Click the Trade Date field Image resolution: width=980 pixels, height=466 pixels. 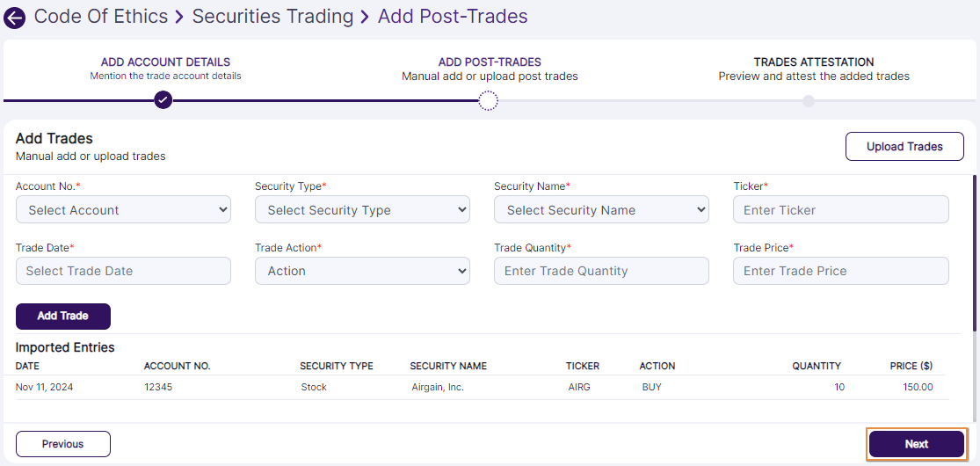(x=123, y=271)
